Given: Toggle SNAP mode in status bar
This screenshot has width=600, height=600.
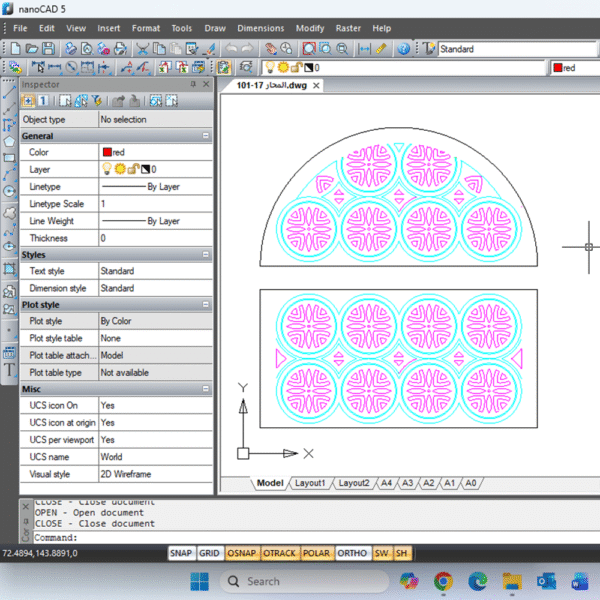Looking at the screenshot, I should (x=180, y=553).
